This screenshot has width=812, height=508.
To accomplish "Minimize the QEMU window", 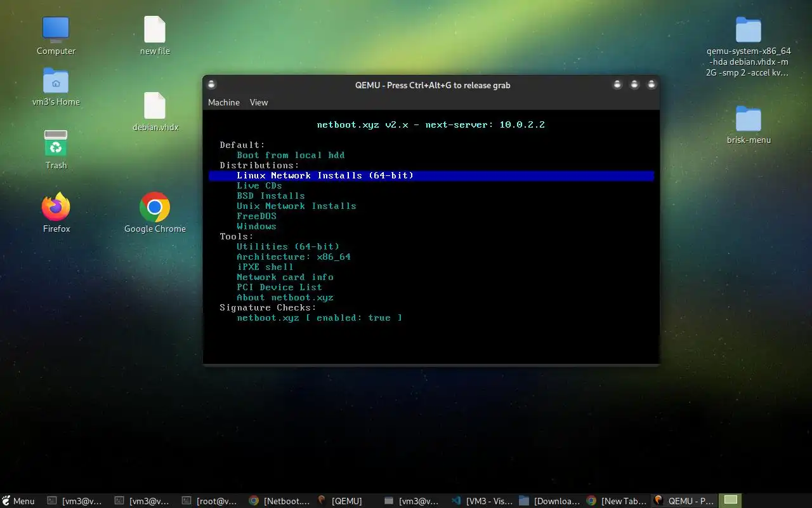I will (617, 84).
